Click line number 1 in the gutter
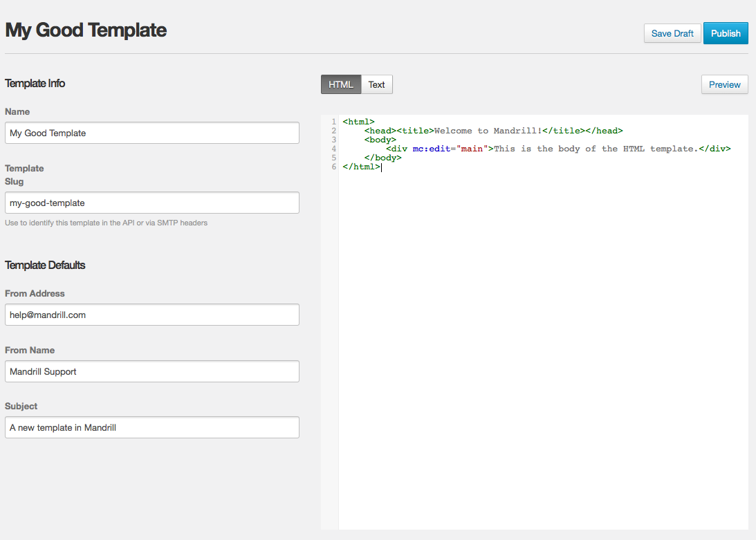The width and height of the screenshot is (756, 540). 333,122
